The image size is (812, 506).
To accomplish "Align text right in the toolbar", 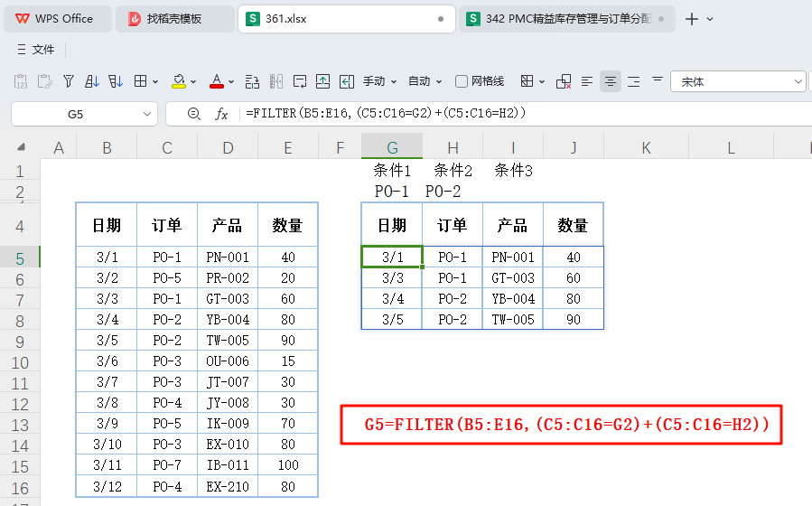I will pos(634,81).
